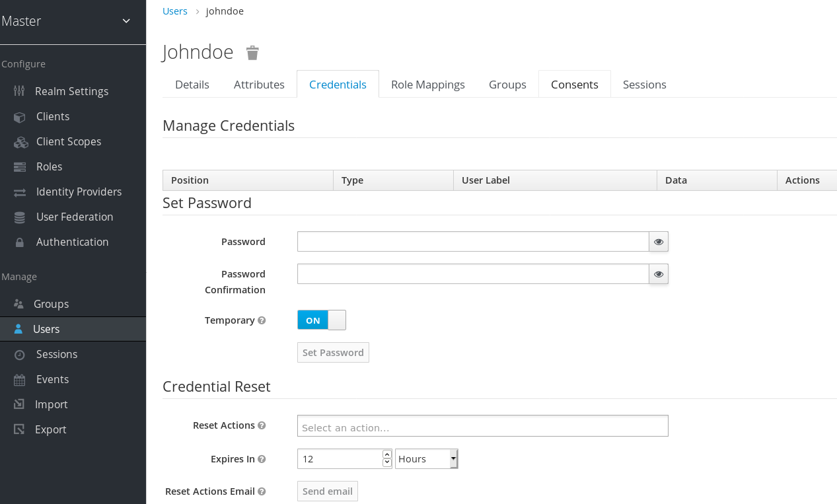Click the Actions column header

coord(807,180)
